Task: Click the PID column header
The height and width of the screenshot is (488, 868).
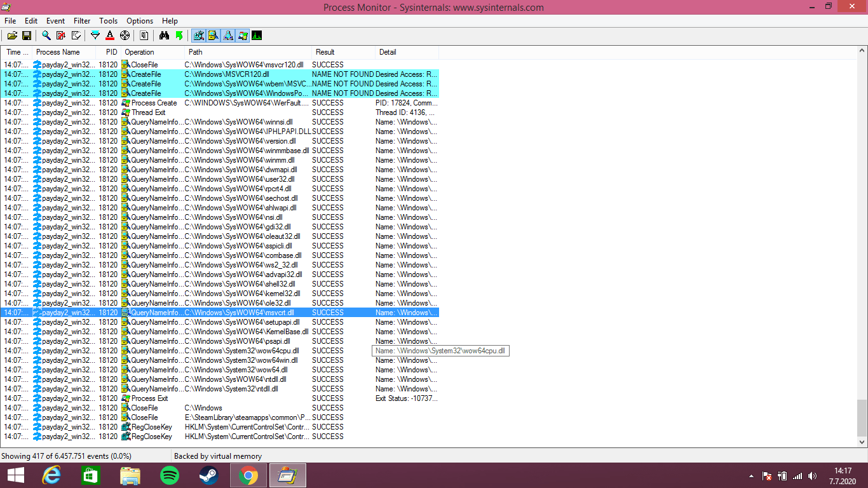Action: (x=108, y=52)
